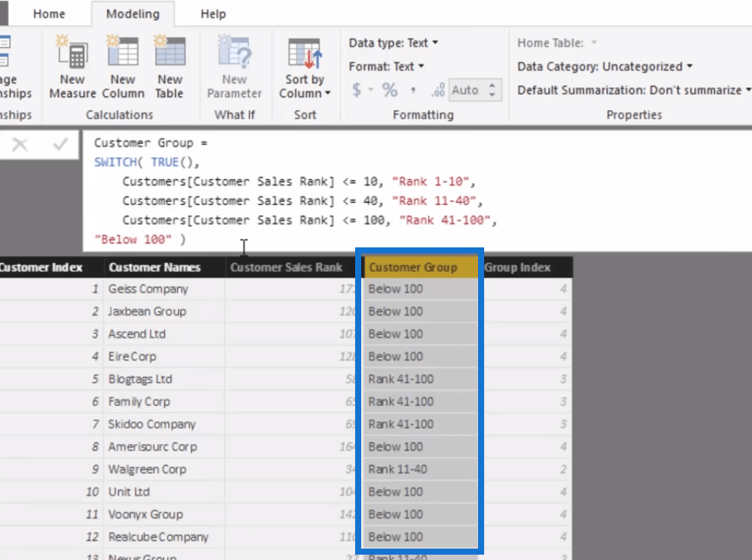Click "Rank 1-10" string in formula
The height and width of the screenshot is (560, 752).
coord(430,181)
